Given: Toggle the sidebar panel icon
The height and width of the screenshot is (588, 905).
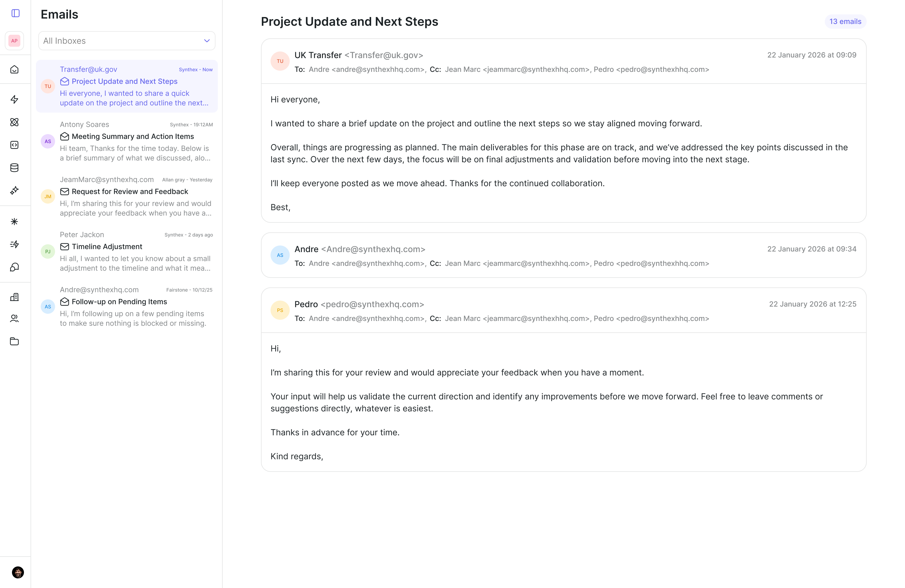Looking at the screenshot, I should coord(16,13).
